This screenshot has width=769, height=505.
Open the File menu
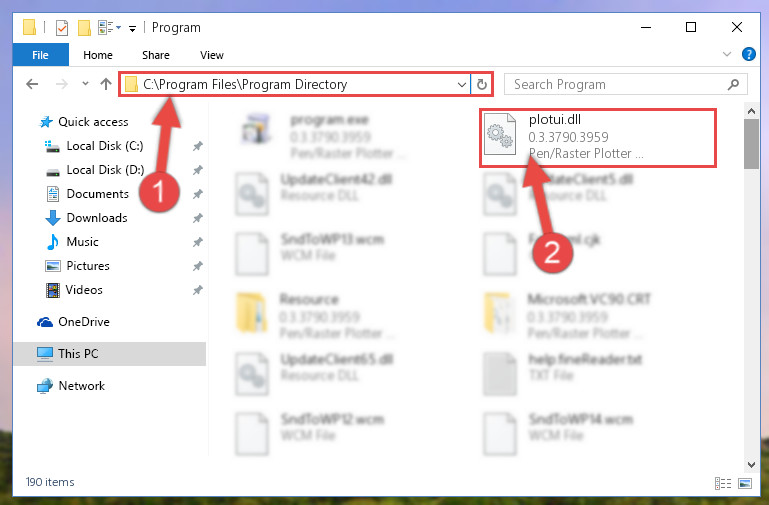[x=40, y=55]
